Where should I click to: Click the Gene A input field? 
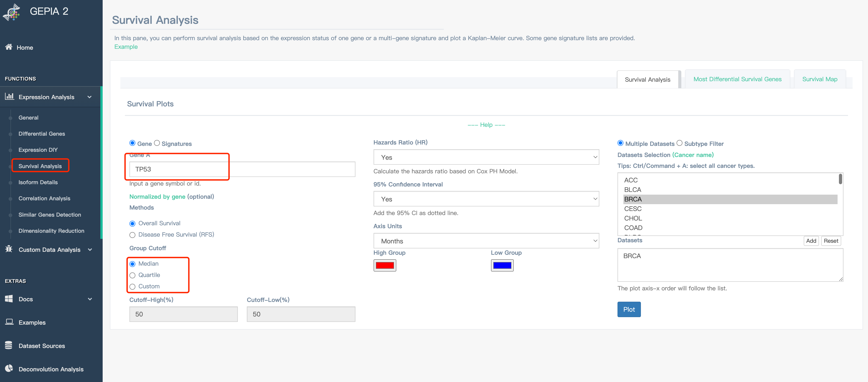click(242, 169)
